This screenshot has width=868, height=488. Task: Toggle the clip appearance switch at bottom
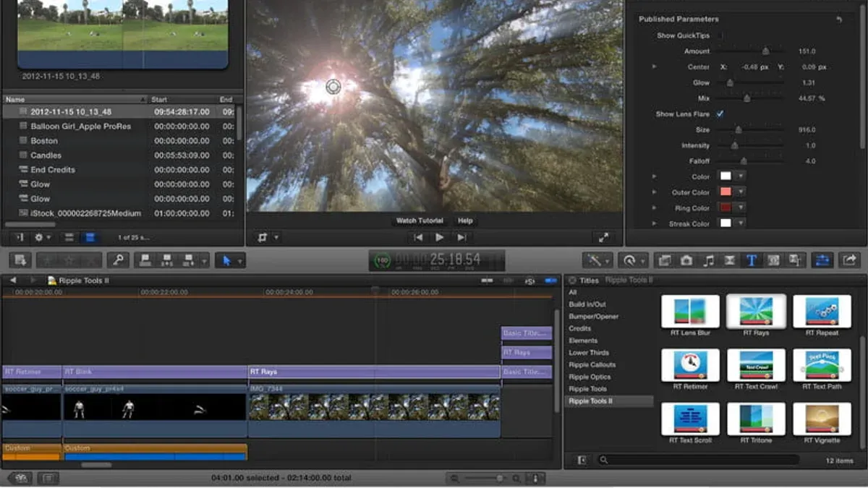(x=536, y=478)
